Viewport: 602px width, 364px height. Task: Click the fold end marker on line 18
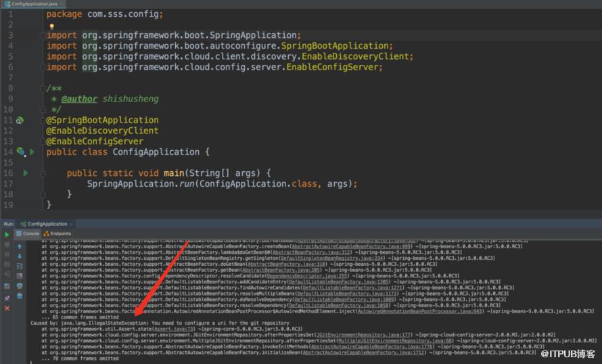click(x=43, y=194)
